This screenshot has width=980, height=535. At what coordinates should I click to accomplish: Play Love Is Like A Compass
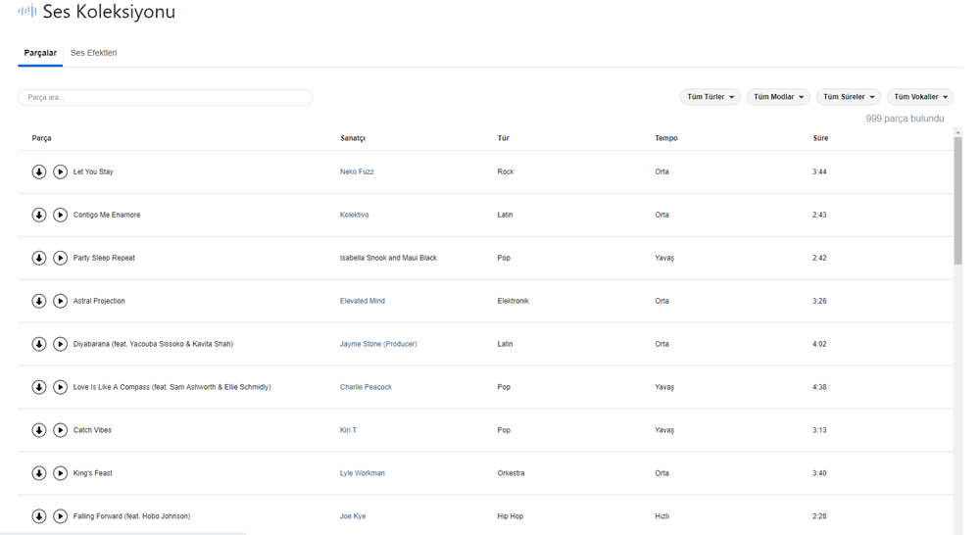tap(60, 387)
